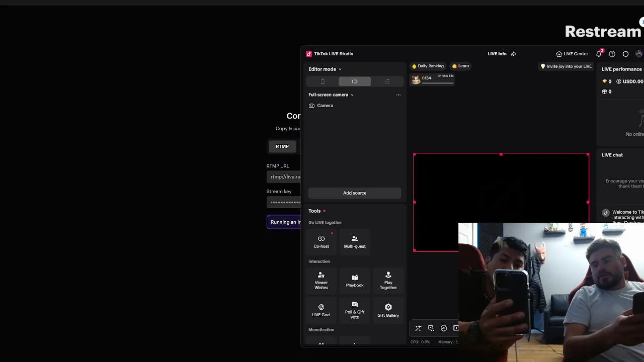Viewport: 644px width, 362px height.
Task: Open Play Together tool
Action: pos(388,281)
